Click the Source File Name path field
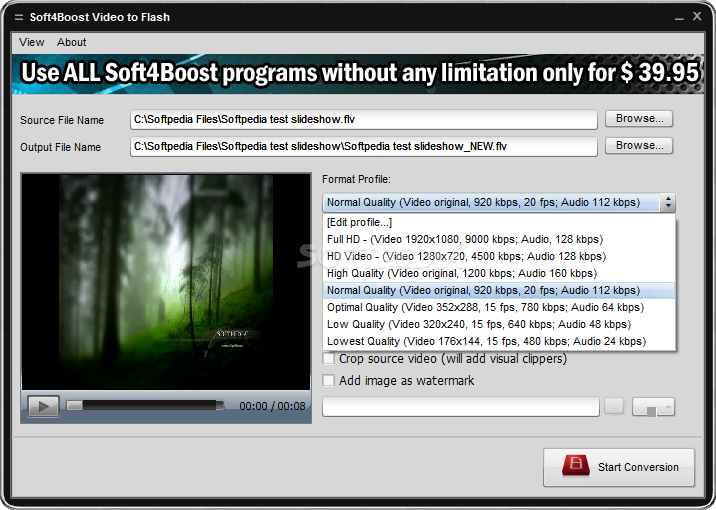The image size is (716, 510). 363,120
